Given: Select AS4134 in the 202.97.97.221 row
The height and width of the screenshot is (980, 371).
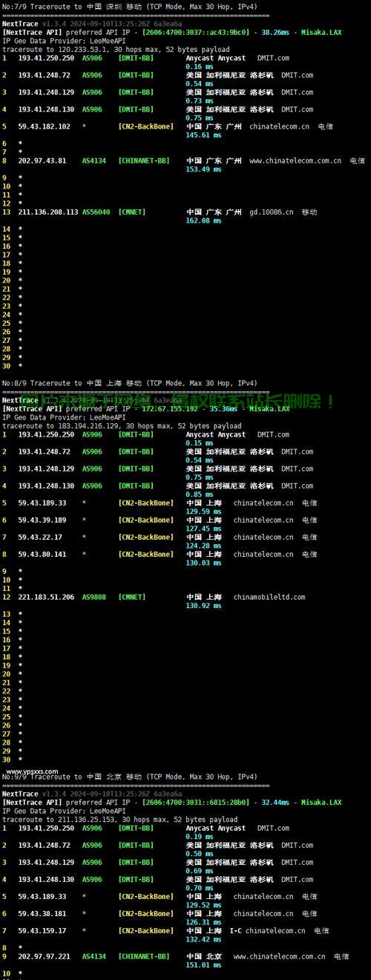Looking at the screenshot, I should (x=94, y=956).
